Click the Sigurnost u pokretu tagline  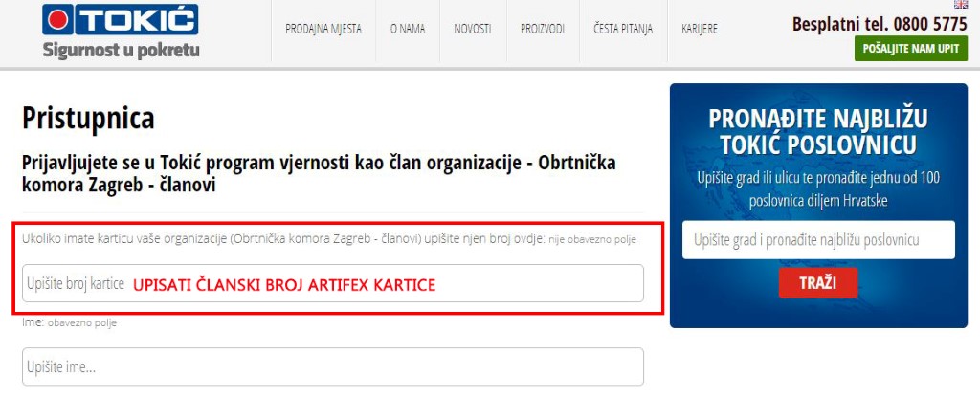coord(122,50)
